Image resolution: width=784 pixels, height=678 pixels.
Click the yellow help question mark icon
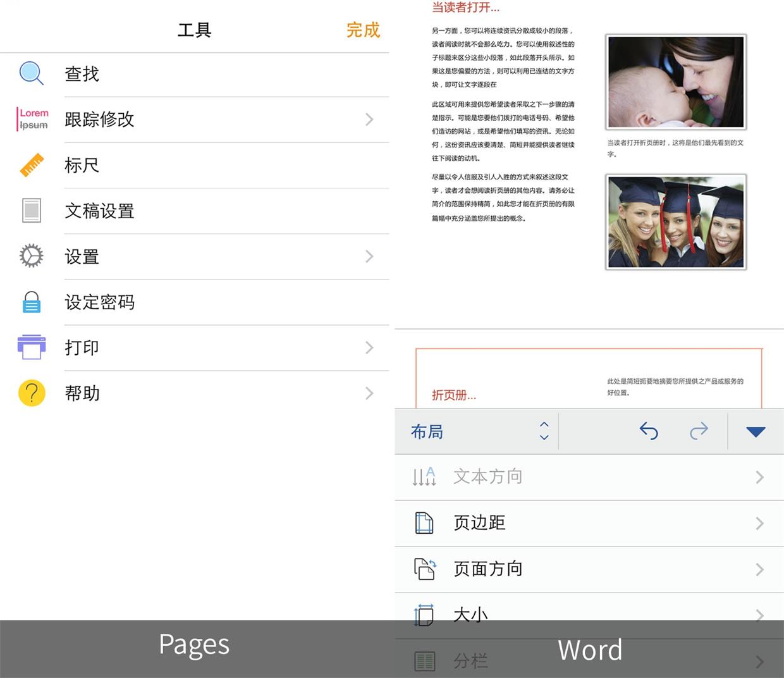coord(32,393)
